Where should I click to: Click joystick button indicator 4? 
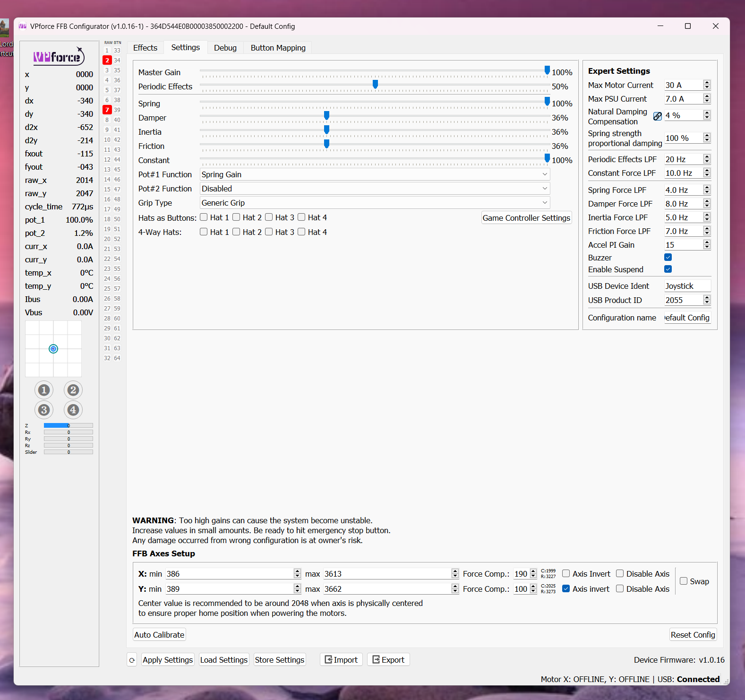tap(73, 410)
